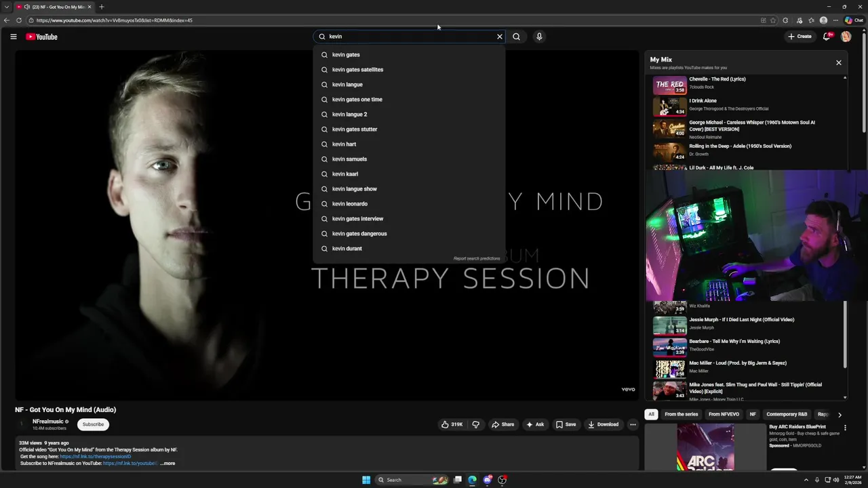
Task: Open the NFrealmusic channel name
Action: (47, 422)
